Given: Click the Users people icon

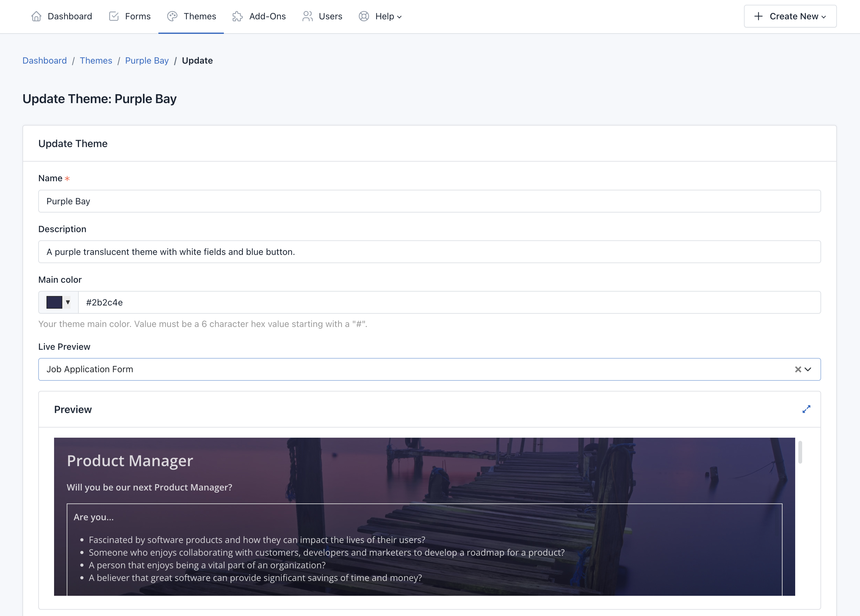Looking at the screenshot, I should 307,16.
